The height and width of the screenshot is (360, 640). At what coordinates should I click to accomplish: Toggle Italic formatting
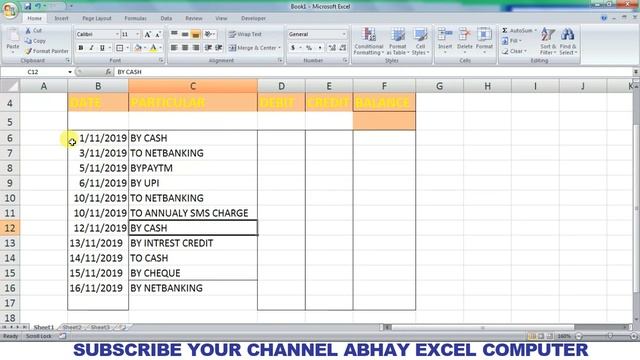coord(91,48)
